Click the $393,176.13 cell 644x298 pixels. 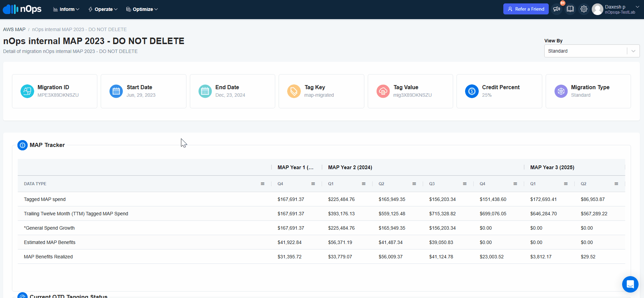coord(341,214)
